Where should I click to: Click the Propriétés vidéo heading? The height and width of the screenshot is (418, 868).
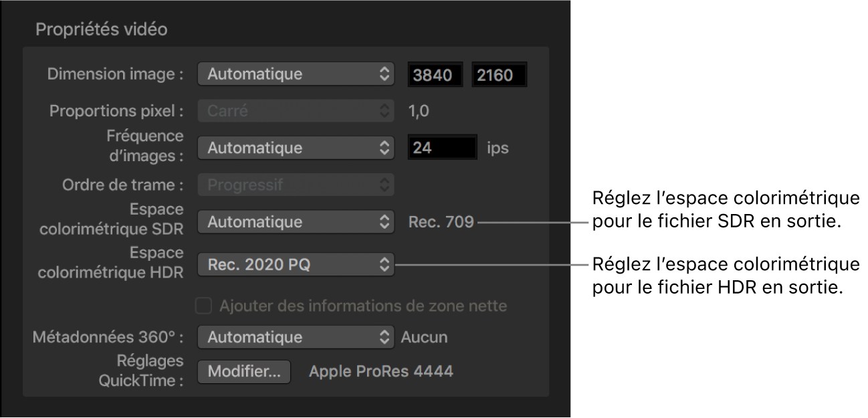pos(101,29)
